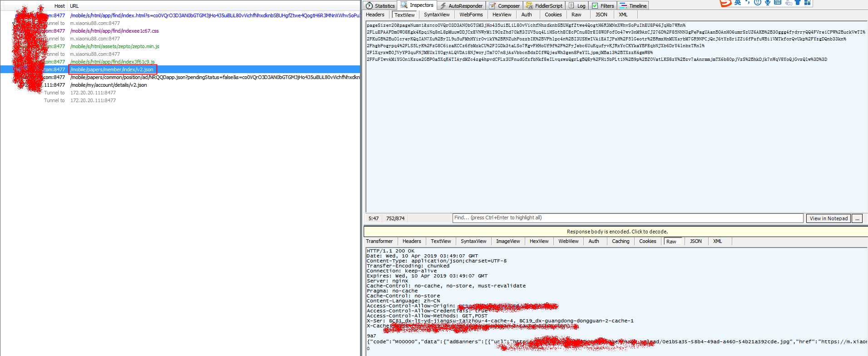The width and height of the screenshot is (868, 356).
Task: Select request JSON inspector tab
Action: tap(601, 15)
